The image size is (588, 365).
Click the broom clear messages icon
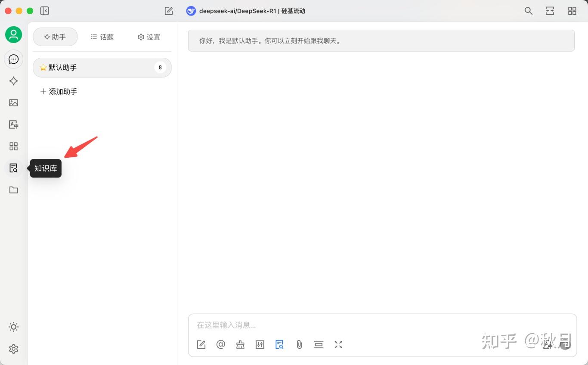point(240,344)
